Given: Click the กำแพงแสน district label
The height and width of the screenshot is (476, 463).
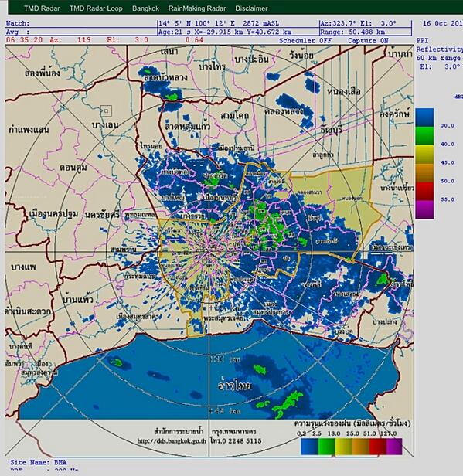Looking at the screenshot, I should (29, 130).
